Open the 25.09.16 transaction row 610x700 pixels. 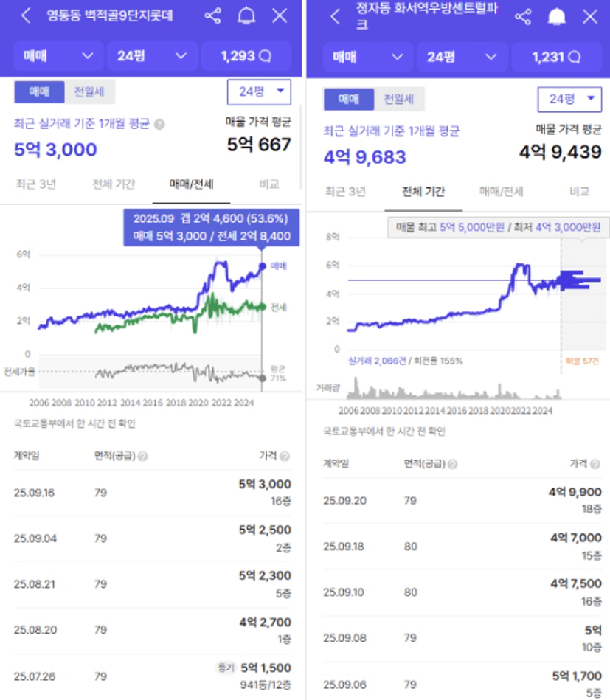coord(152,492)
